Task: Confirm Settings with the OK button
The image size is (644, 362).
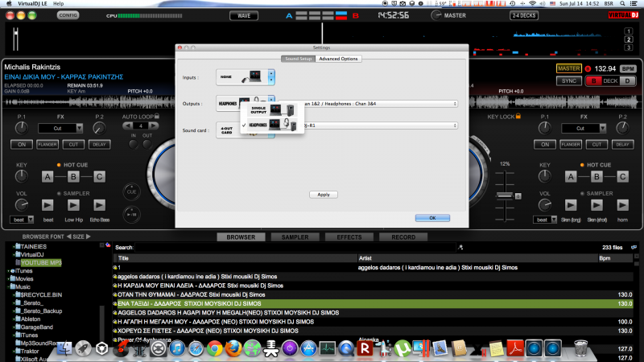Action: pyautogui.click(x=432, y=218)
